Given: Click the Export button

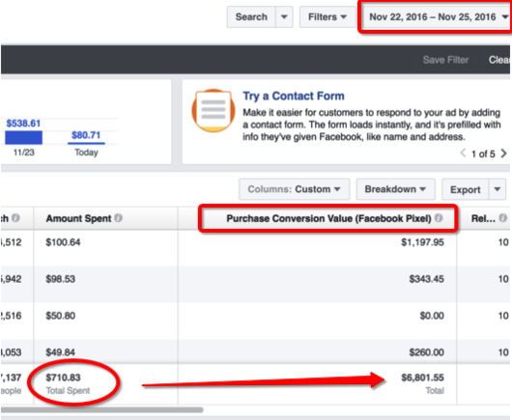Looking at the screenshot, I should coord(465,189).
